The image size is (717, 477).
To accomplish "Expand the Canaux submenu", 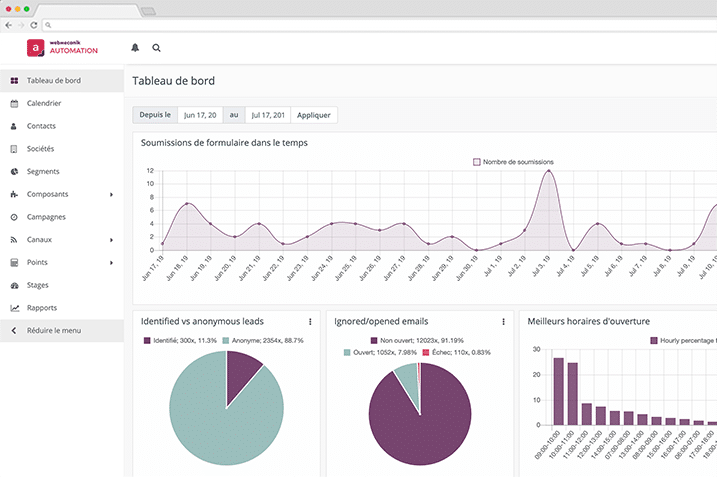I will click(111, 240).
